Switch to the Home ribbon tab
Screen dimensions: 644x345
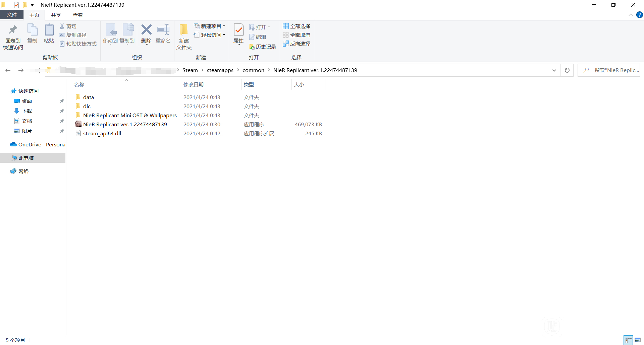34,15
